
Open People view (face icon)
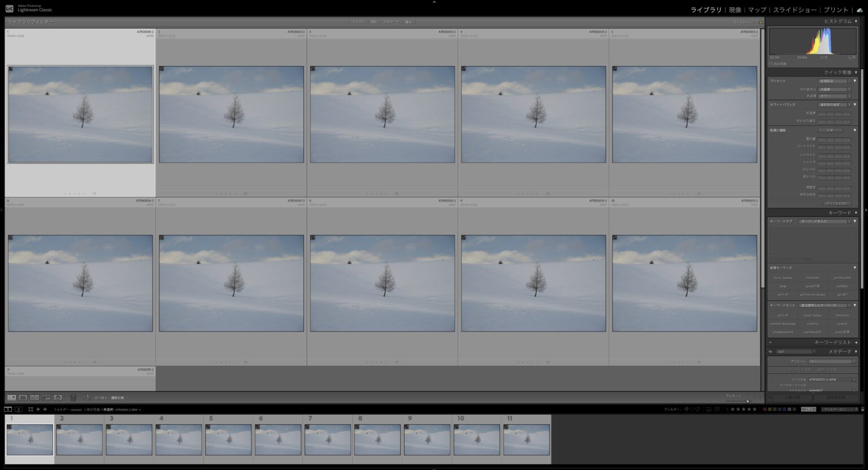tap(58, 398)
